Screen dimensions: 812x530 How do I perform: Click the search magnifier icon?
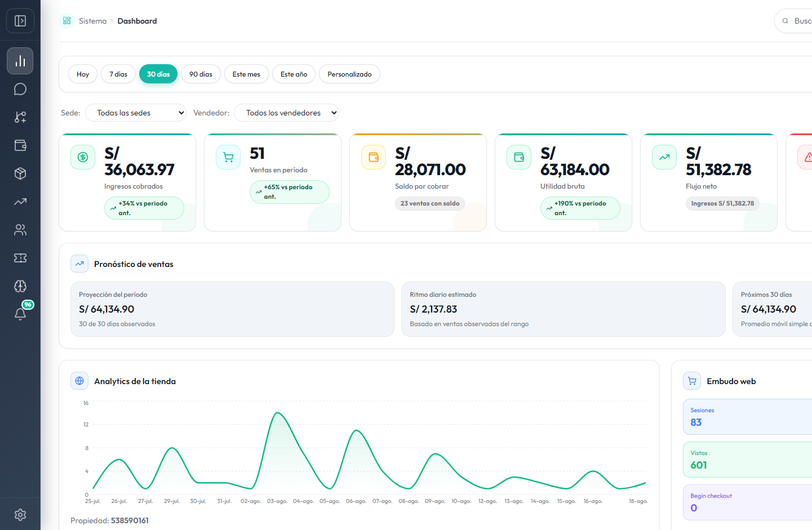point(785,21)
